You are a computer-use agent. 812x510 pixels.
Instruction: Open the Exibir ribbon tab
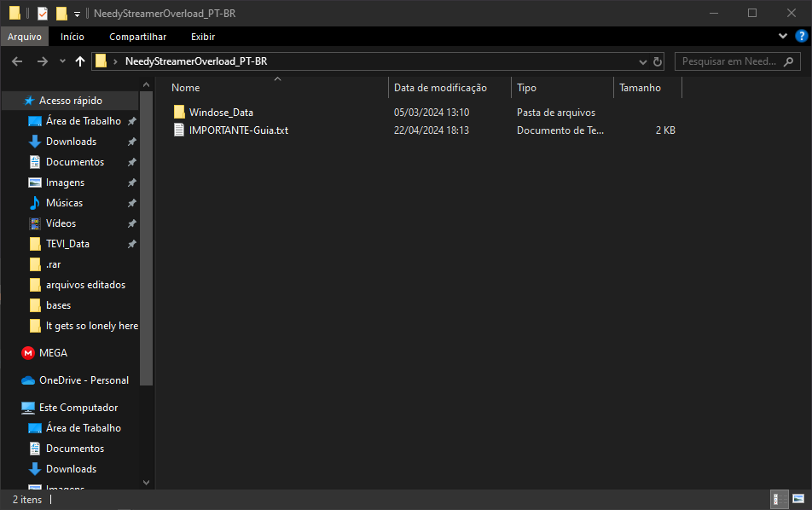203,37
